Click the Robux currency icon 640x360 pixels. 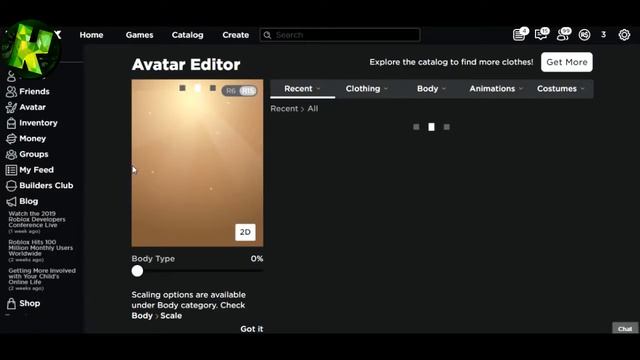pyautogui.click(x=584, y=35)
